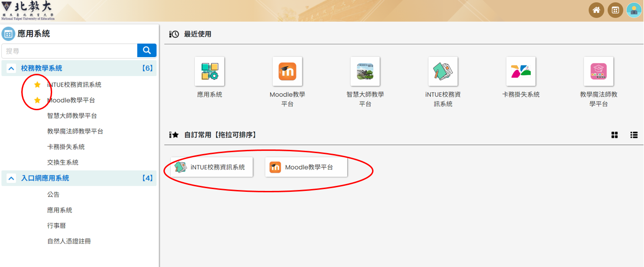Launch 教學魔法師教學平台 icon in recently used

(599, 71)
